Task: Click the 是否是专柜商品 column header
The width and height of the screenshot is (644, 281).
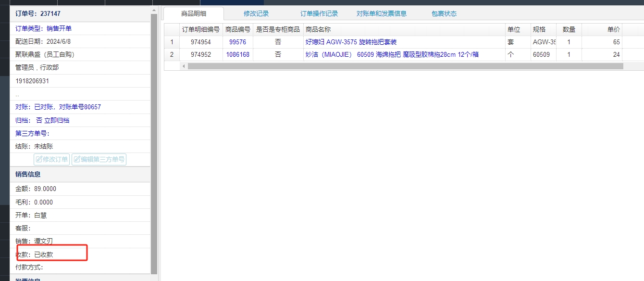Action: pos(278,29)
